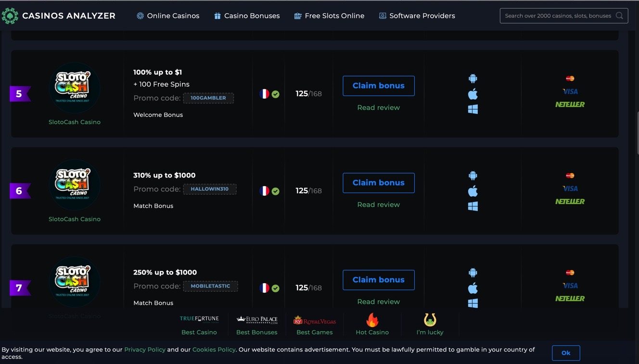The width and height of the screenshot is (639, 364).
Task: Copy promo code HALLOWIN310
Action: [x=210, y=189]
